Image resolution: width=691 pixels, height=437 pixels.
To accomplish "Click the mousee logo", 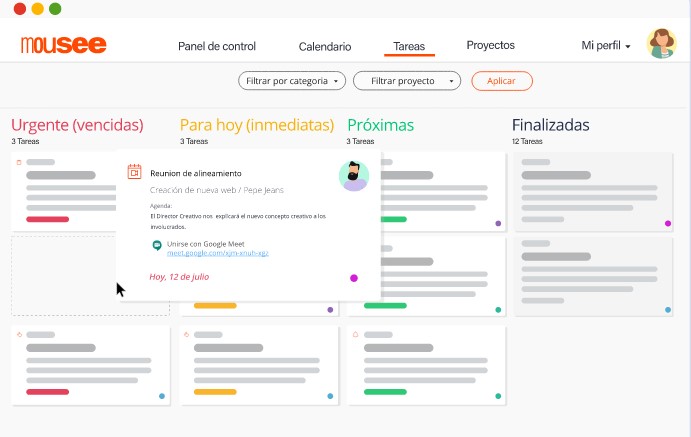I will pos(63,44).
